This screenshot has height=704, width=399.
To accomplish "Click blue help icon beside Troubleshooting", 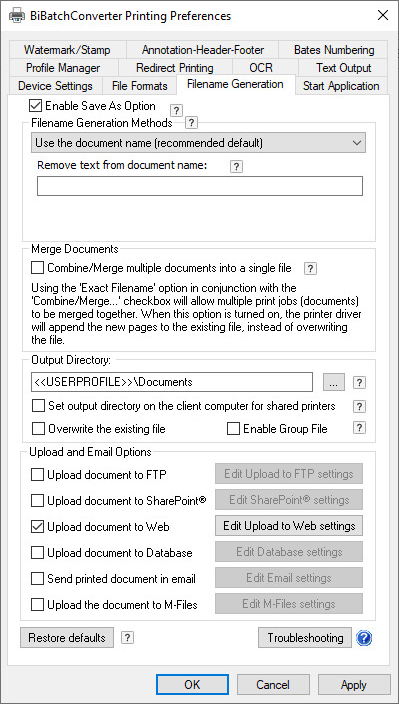I will 364,638.
